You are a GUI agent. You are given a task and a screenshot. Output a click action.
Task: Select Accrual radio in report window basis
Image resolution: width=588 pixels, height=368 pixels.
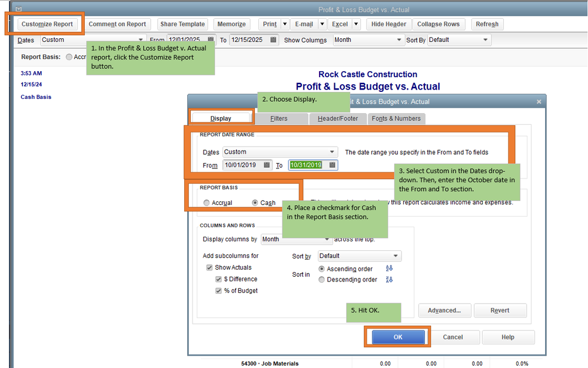coord(69,57)
